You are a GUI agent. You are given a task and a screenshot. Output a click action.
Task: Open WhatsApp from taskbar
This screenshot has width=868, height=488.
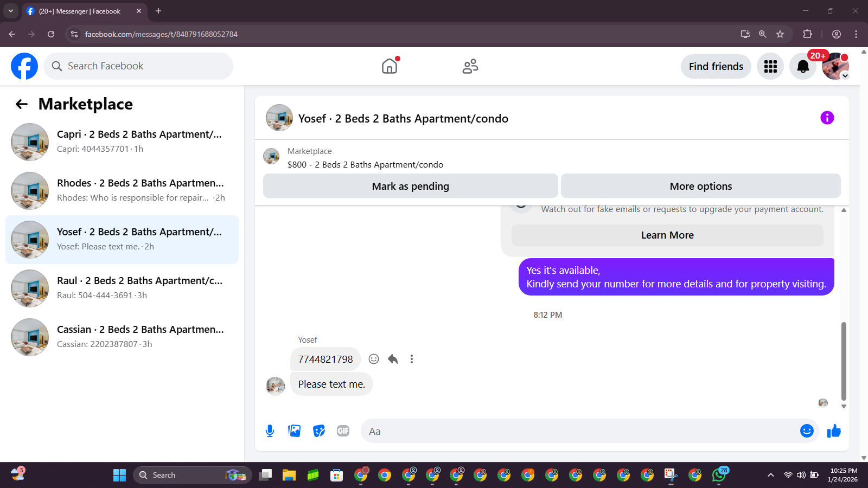719,475
